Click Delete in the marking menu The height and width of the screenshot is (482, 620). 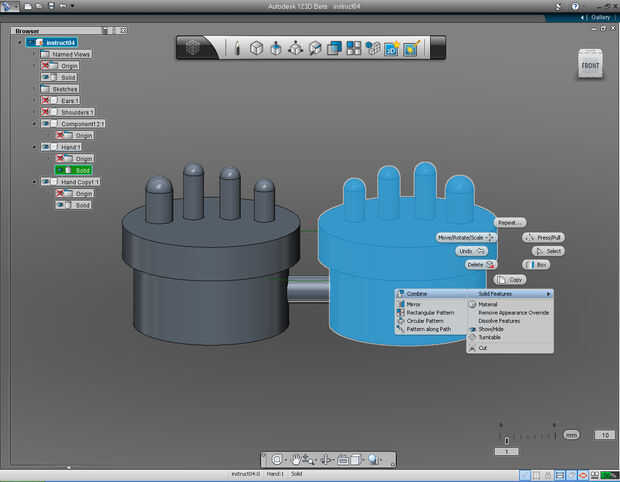480,265
